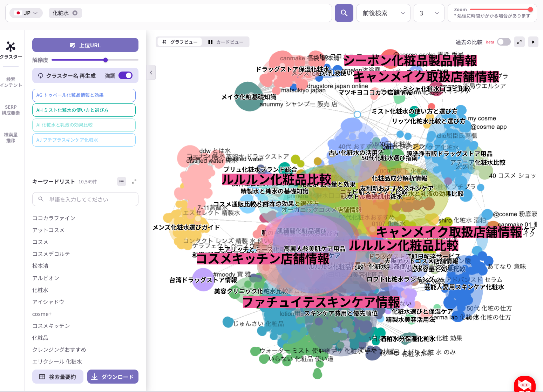This screenshot has width=543, height=392.
Task: Select keyword コスメキッチン in list
Action: (x=51, y=326)
